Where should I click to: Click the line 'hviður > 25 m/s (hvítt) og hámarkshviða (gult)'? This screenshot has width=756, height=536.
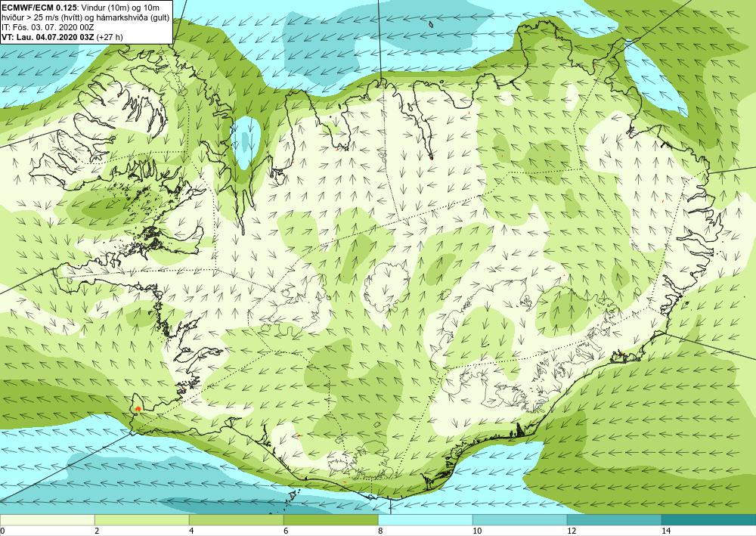click(85, 17)
